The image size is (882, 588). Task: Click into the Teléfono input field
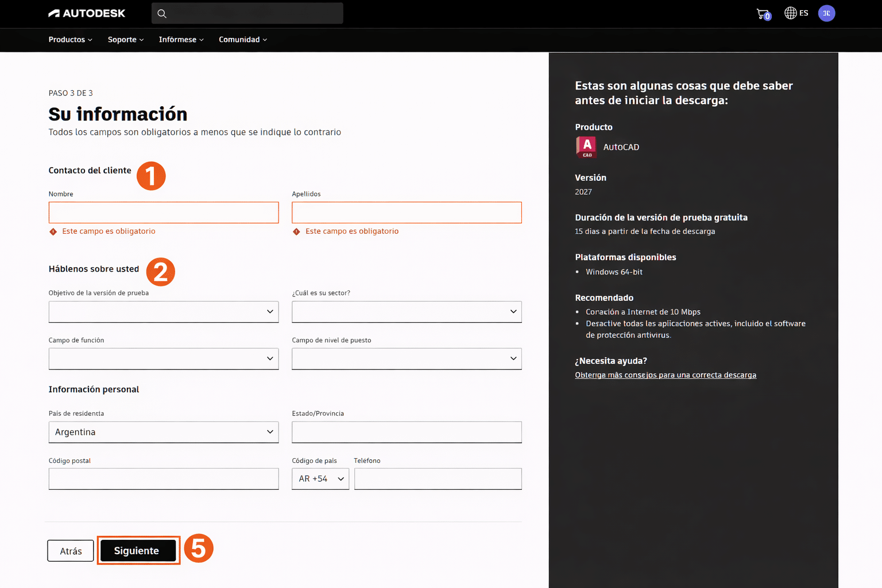click(438, 479)
